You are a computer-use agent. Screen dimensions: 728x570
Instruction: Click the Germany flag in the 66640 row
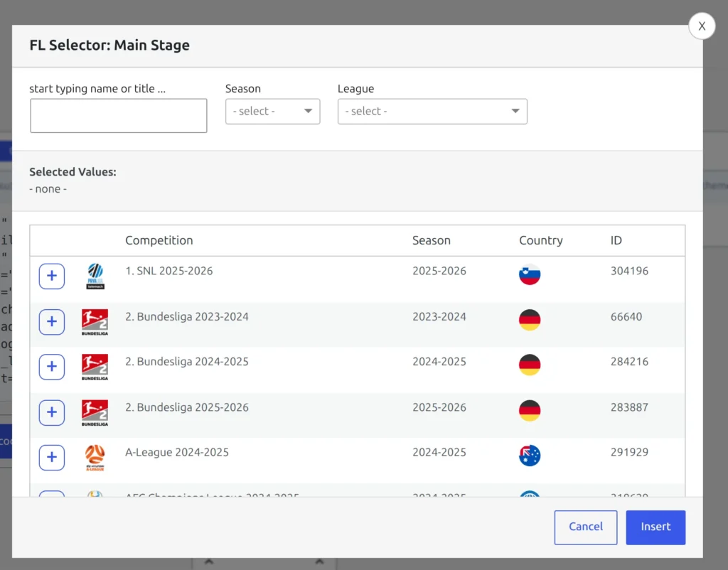(530, 320)
